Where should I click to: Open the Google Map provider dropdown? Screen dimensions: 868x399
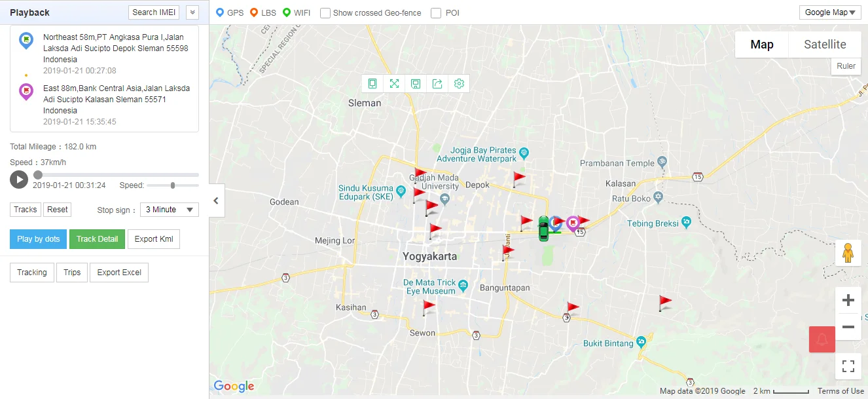[x=829, y=12]
